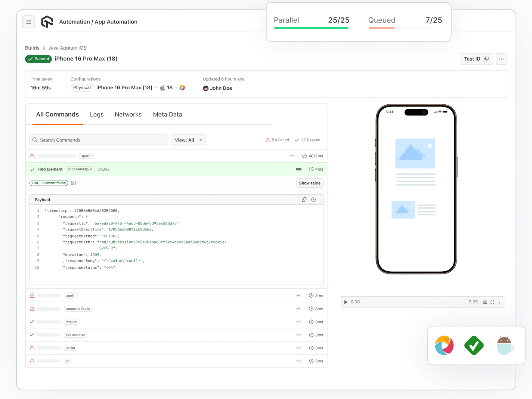Enter fullscreen on the device video

click(x=492, y=302)
